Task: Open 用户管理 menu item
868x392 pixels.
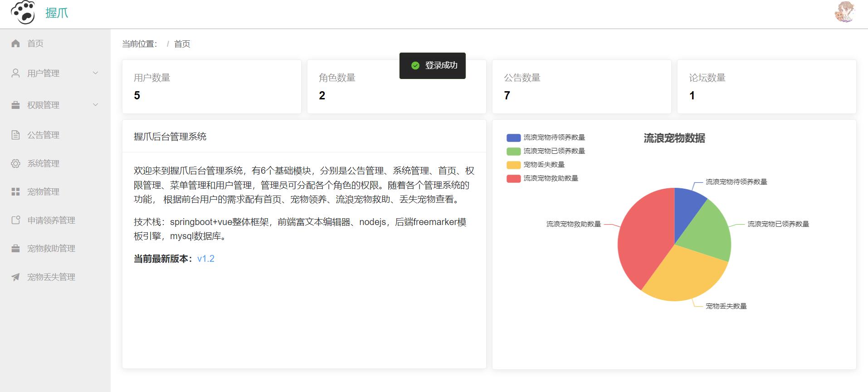Action: [x=55, y=73]
